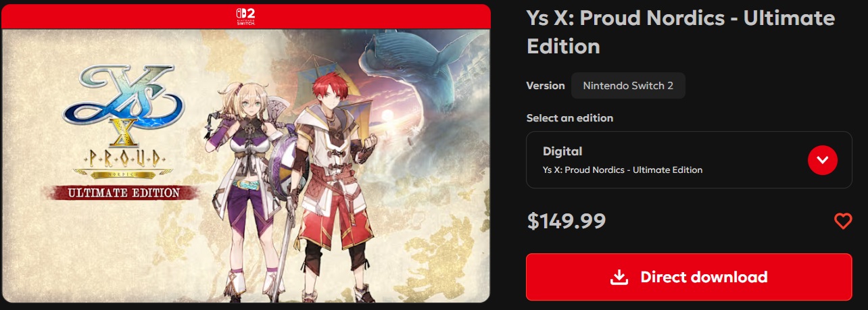Click the red platform banner above cover
Image resolution: width=868 pixels, height=310 pixels.
click(245, 17)
